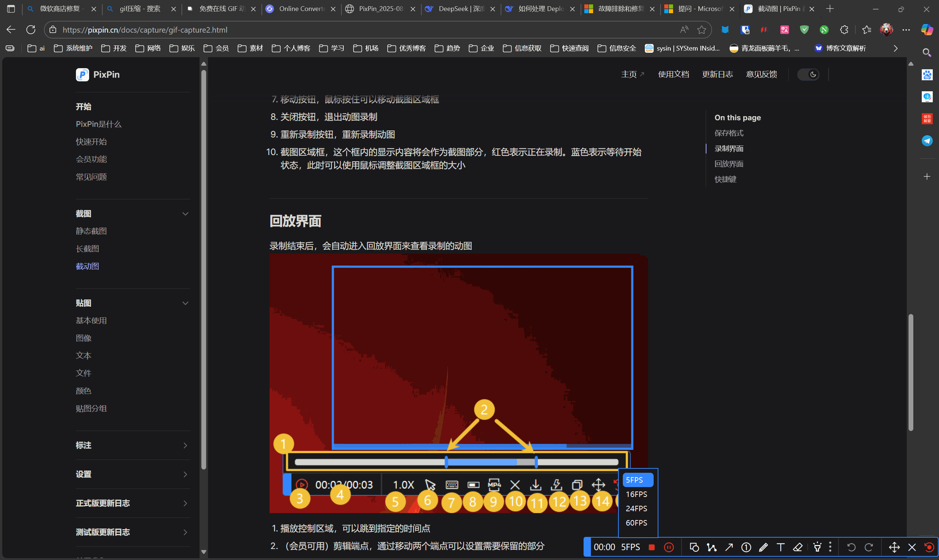
Task: Select the pencil drawing tool
Action: (x=763, y=547)
